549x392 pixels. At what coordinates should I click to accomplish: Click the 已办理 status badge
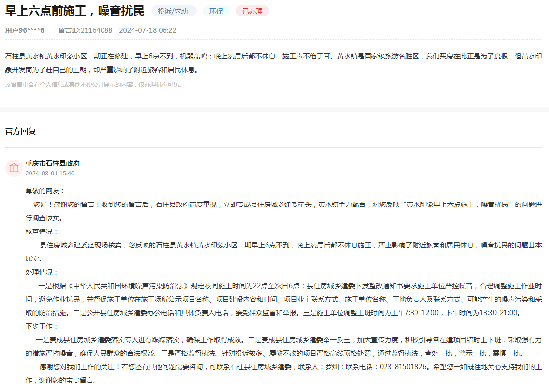(x=252, y=11)
